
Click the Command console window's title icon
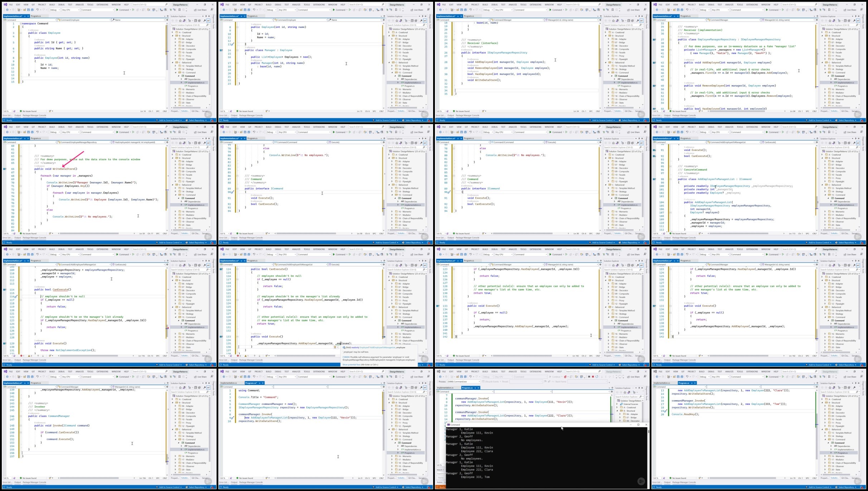click(448, 425)
